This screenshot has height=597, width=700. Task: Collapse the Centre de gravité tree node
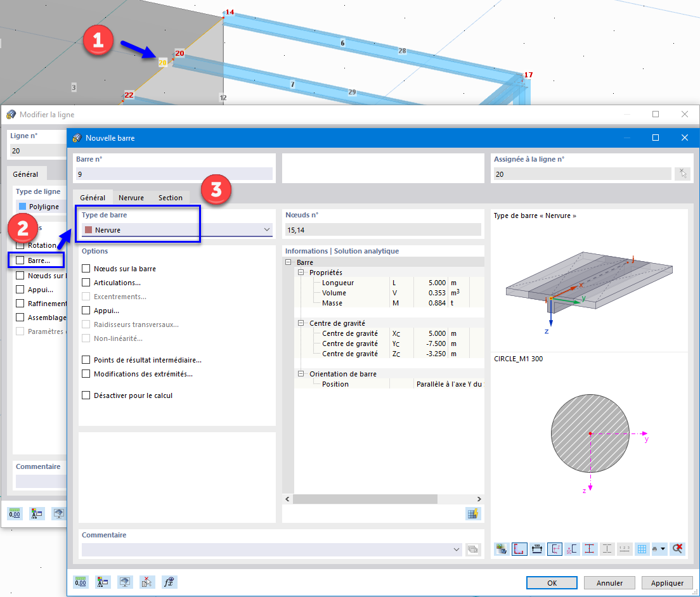click(301, 323)
